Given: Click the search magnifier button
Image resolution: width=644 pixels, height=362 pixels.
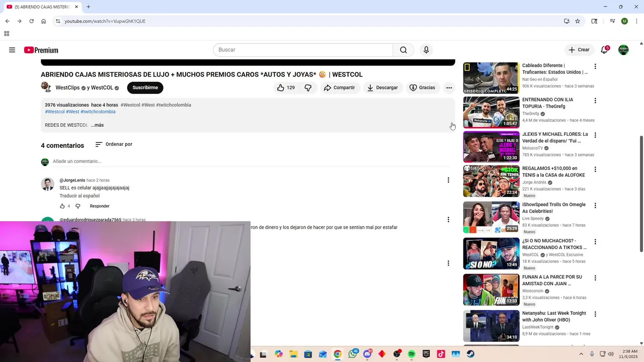Looking at the screenshot, I should click(404, 50).
